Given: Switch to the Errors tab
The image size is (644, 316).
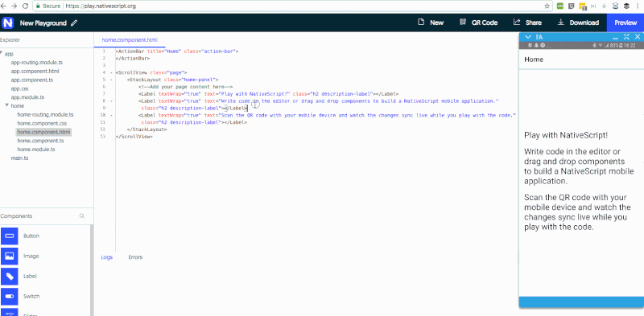Looking at the screenshot, I should pyautogui.click(x=135, y=257).
